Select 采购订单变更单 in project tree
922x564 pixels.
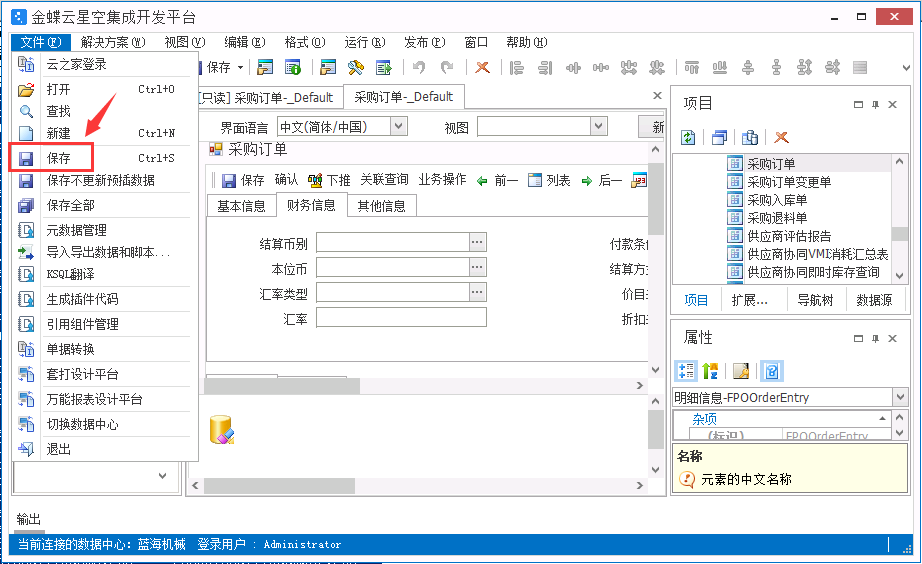click(x=789, y=182)
